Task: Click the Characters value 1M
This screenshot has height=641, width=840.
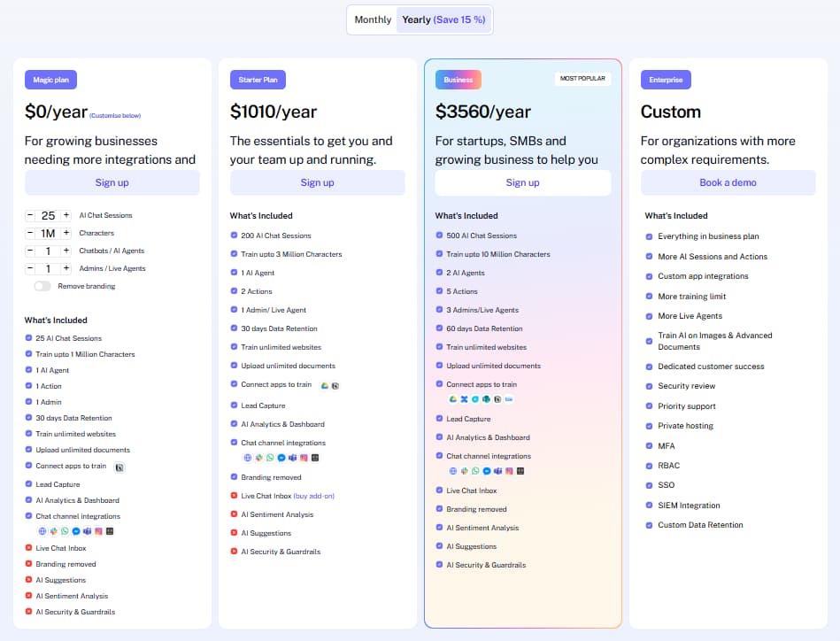Action: (48, 233)
